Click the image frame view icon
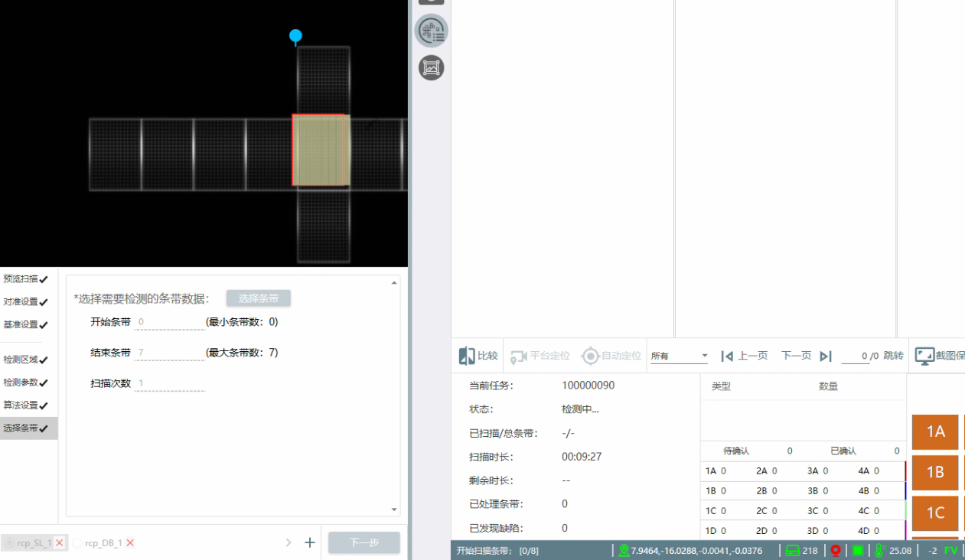Viewport: 965px width, 560px height. (x=432, y=68)
